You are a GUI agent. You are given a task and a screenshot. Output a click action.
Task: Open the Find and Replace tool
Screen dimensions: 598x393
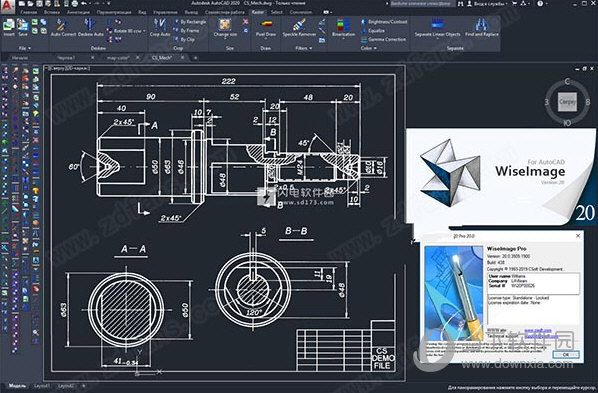pos(482,27)
